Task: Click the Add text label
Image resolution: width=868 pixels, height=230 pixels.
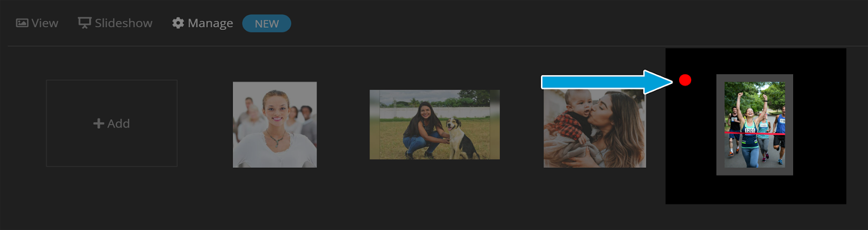Action: [x=118, y=124]
